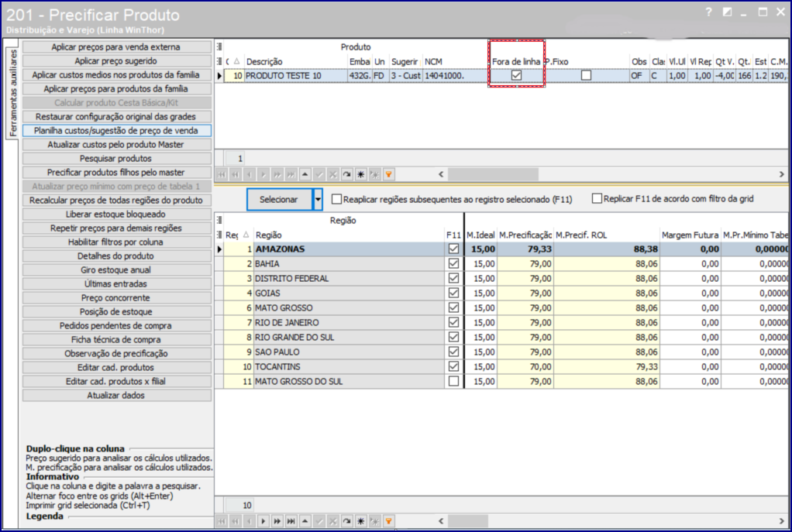Screen dimensions: 792x532
Task: Click the goto-bookmark icon in Produto navigator
Action: [375, 175]
